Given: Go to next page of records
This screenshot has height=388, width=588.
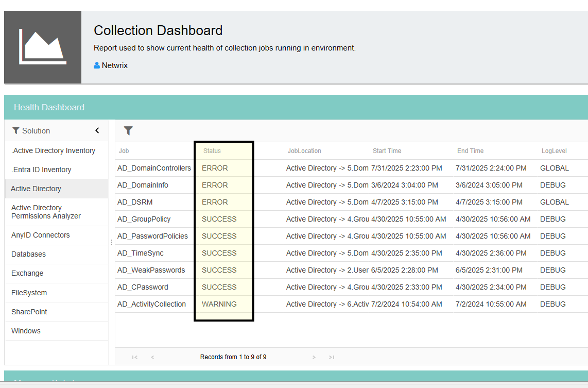Looking at the screenshot, I should point(314,357).
